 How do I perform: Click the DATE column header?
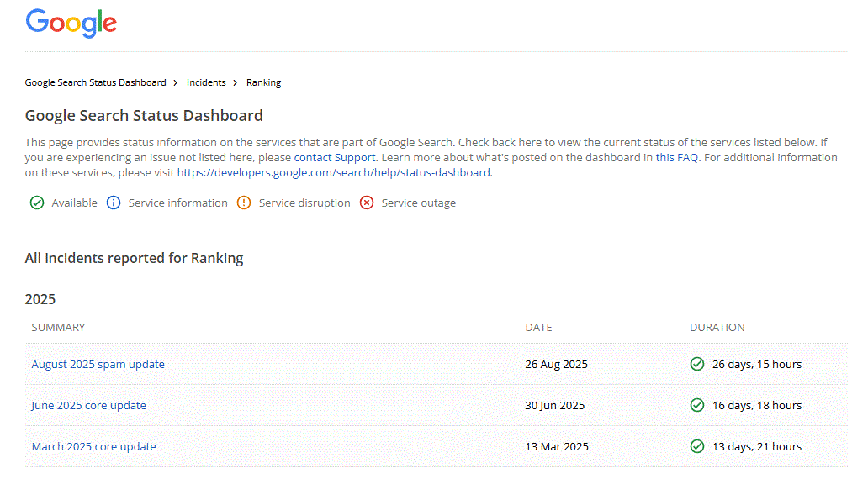point(538,328)
